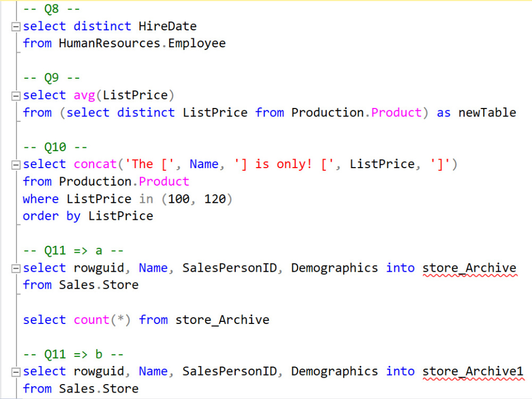This screenshot has width=532, height=399.
Task: Click SalesPersonID in the Q11 a query
Action: click(230, 268)
